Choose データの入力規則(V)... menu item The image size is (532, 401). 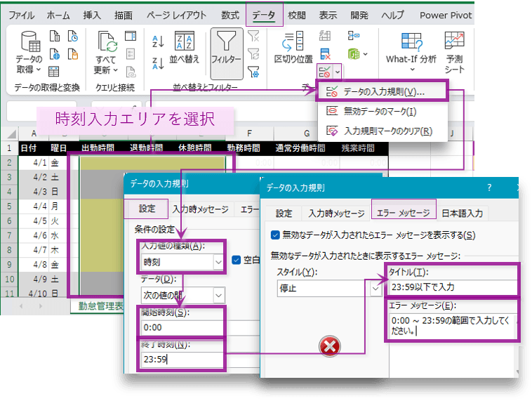coord(382,92)
